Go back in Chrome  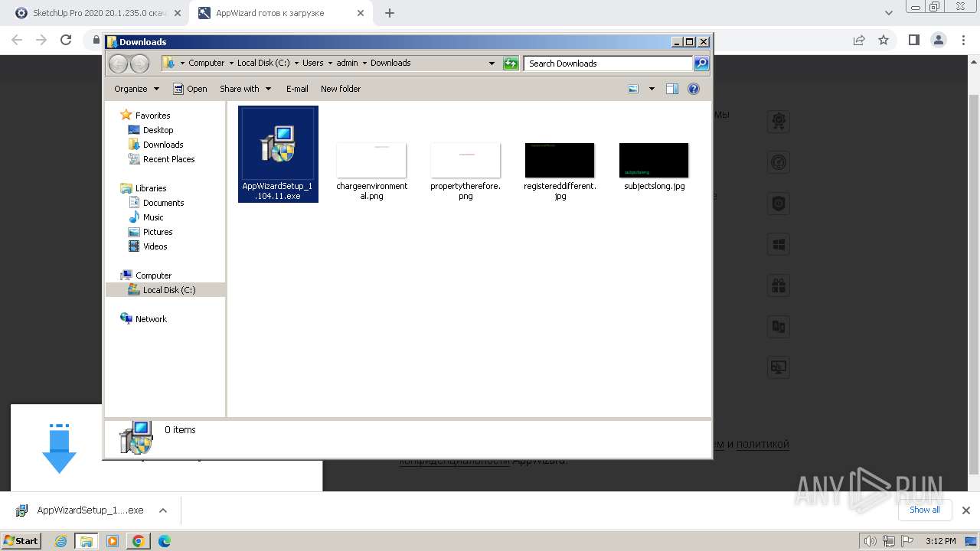(17, 40)
